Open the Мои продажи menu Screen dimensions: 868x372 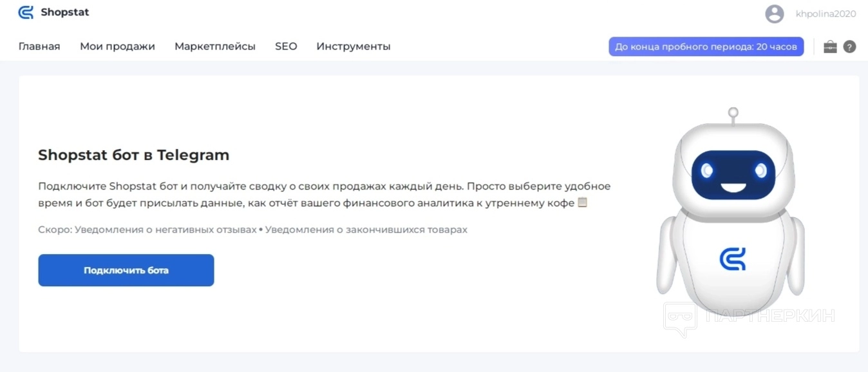(x=117, y=46)
